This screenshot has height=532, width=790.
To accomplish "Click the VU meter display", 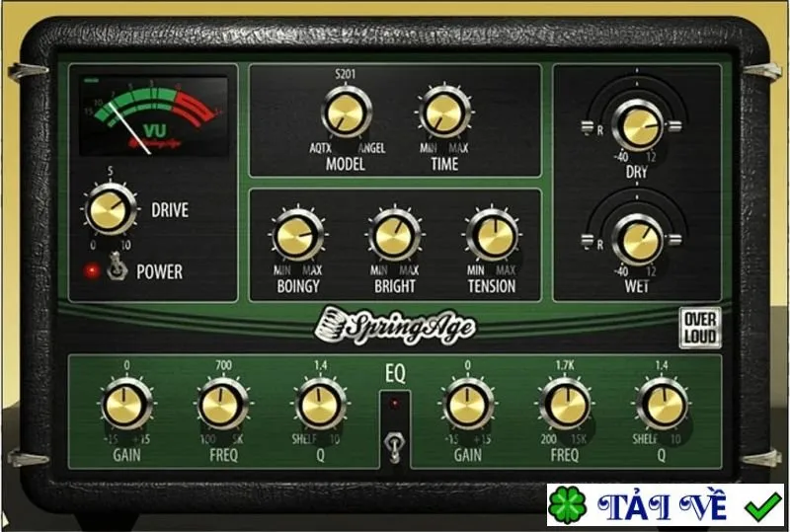I will 154,115.
